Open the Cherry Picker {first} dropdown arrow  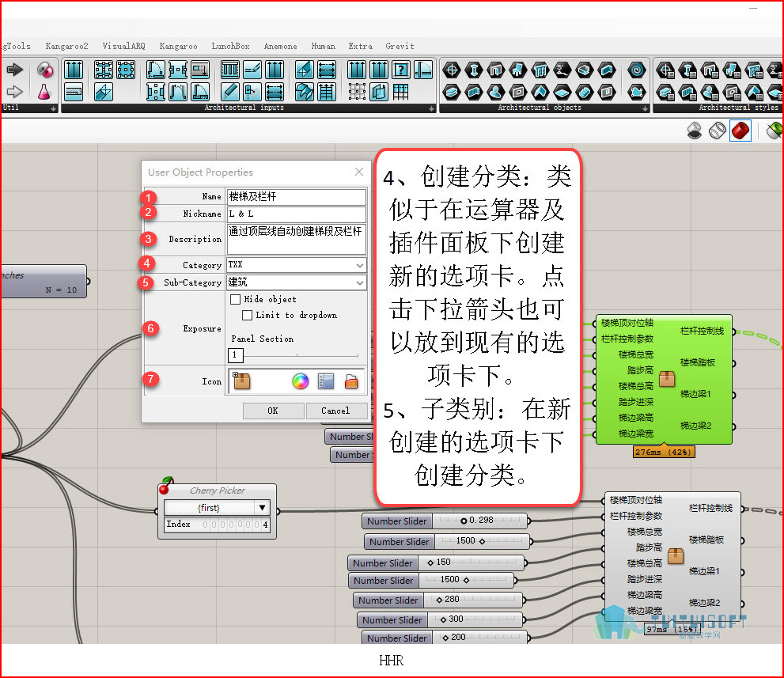coord(263,507)
